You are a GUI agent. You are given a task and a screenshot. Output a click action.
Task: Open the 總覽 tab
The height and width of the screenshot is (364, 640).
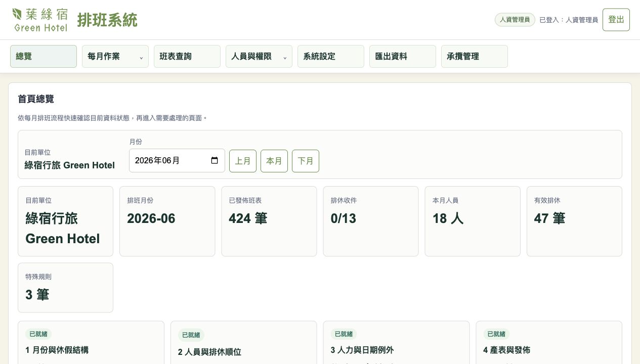click(x=44, y=57)
